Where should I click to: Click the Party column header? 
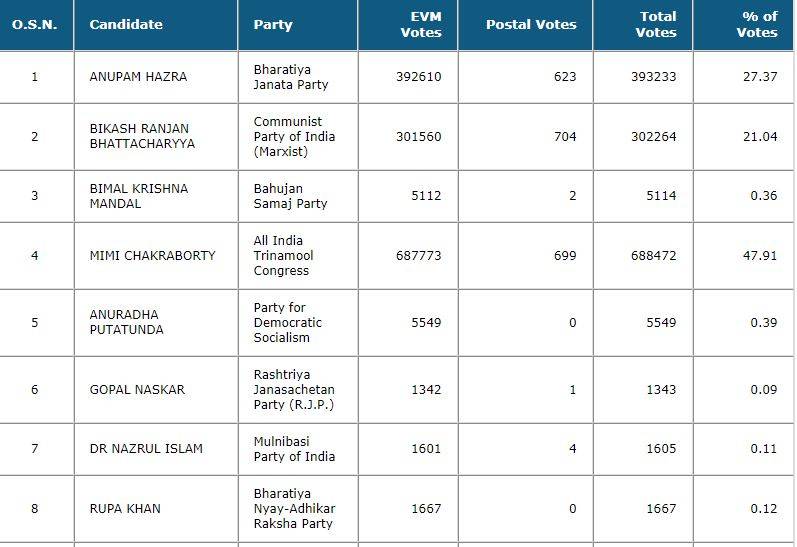(x=273, y=25)
